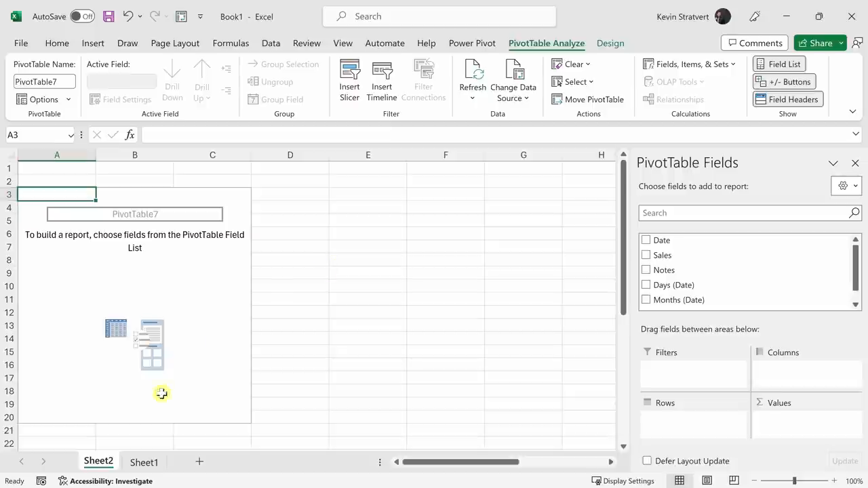Click Kevin Stratvert's profile picture
868x488 pixels.
(x=723, y=16)
